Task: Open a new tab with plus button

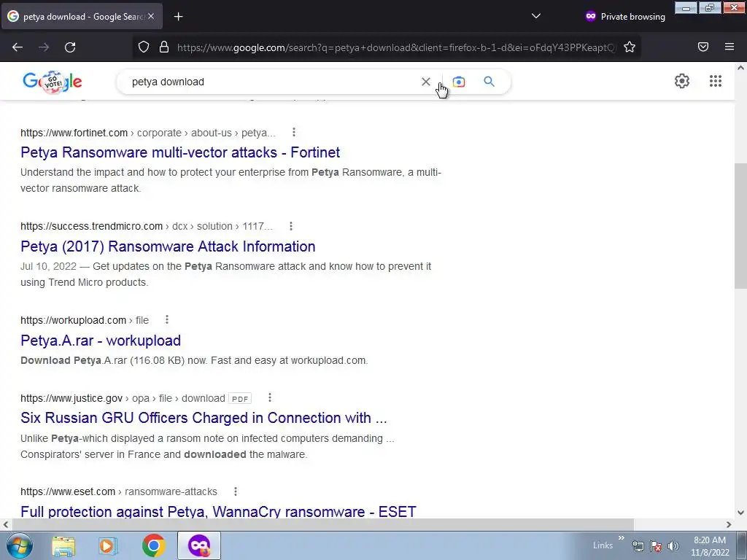Action: click(x=178, y=17)
